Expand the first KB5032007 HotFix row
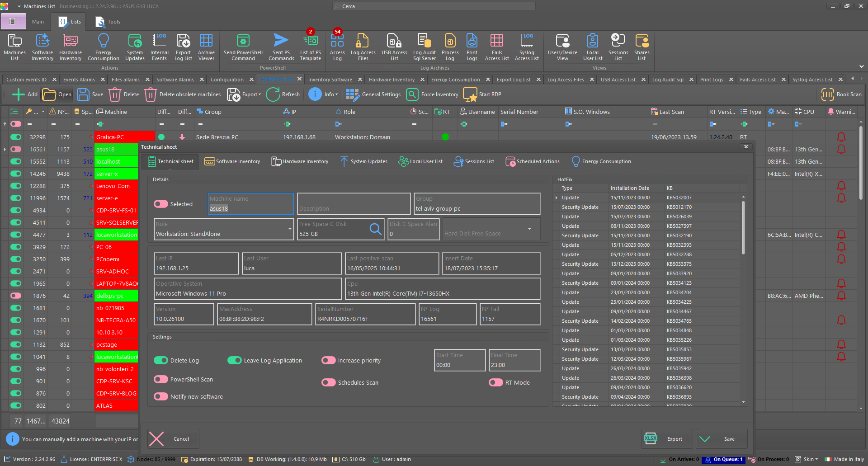 [556, 198]
